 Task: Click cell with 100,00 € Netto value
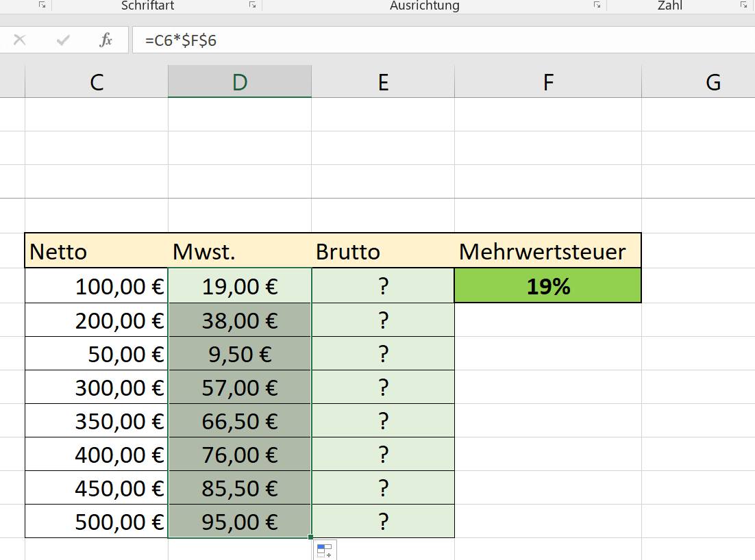[97, 285]
